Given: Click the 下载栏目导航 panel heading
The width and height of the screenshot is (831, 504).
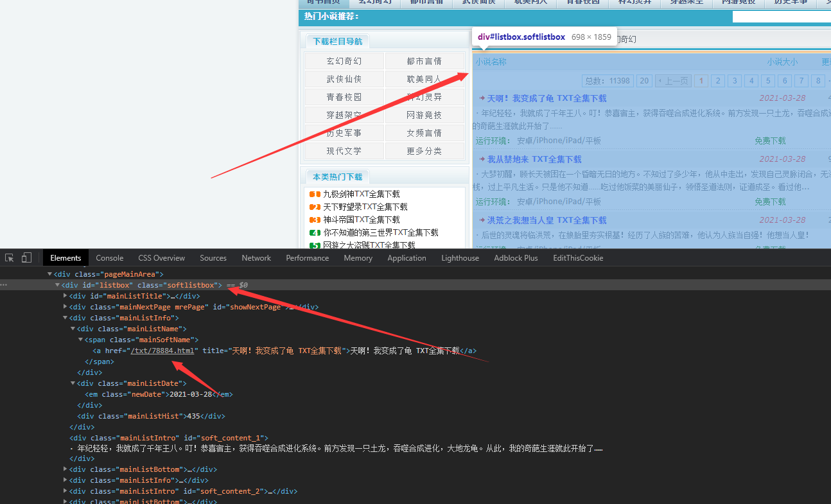Looking at the screenshot, I should tap(338, 41).
